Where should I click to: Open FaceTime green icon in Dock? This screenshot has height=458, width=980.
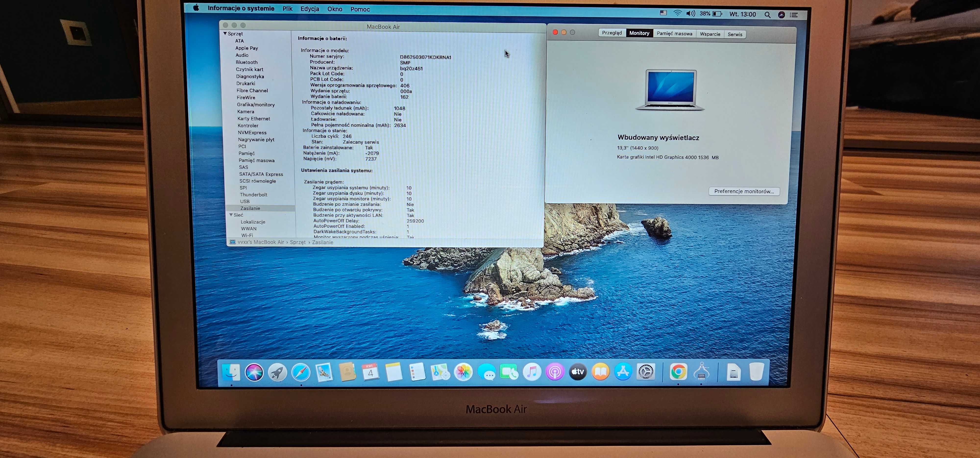coord(509,372)
